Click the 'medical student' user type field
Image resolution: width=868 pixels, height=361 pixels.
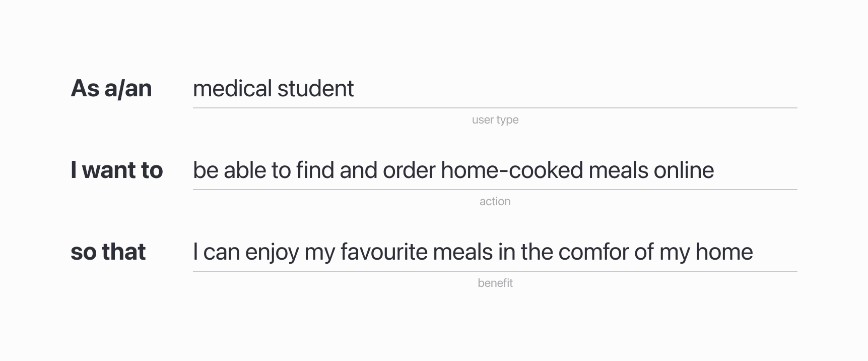(494, 89)
